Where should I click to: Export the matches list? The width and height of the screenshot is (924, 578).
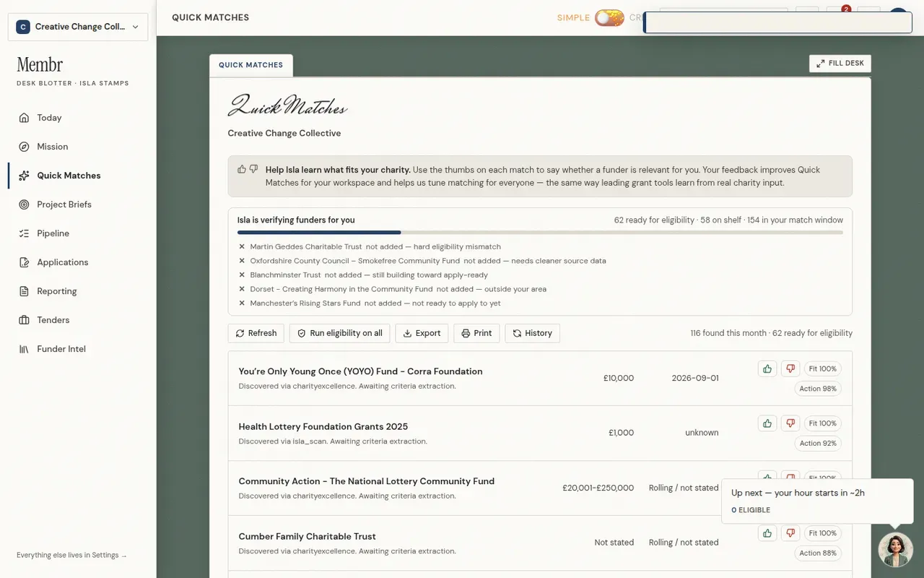422,333
